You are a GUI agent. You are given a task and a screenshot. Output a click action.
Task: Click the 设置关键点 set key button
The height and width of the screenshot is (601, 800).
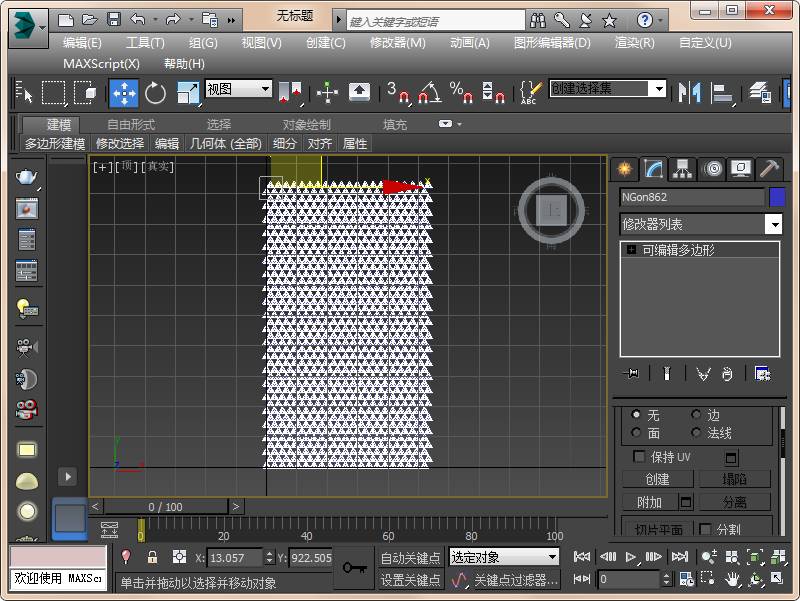[410, 580]
